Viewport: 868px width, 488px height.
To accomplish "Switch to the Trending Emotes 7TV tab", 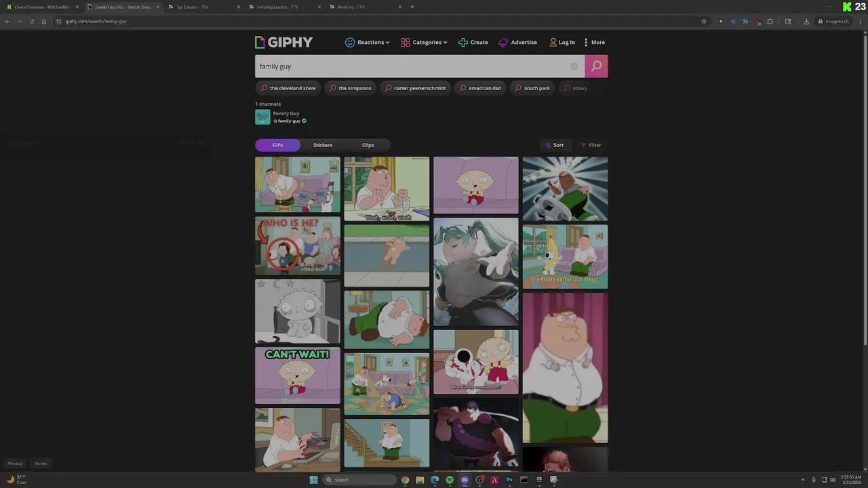I will [285, 7].
